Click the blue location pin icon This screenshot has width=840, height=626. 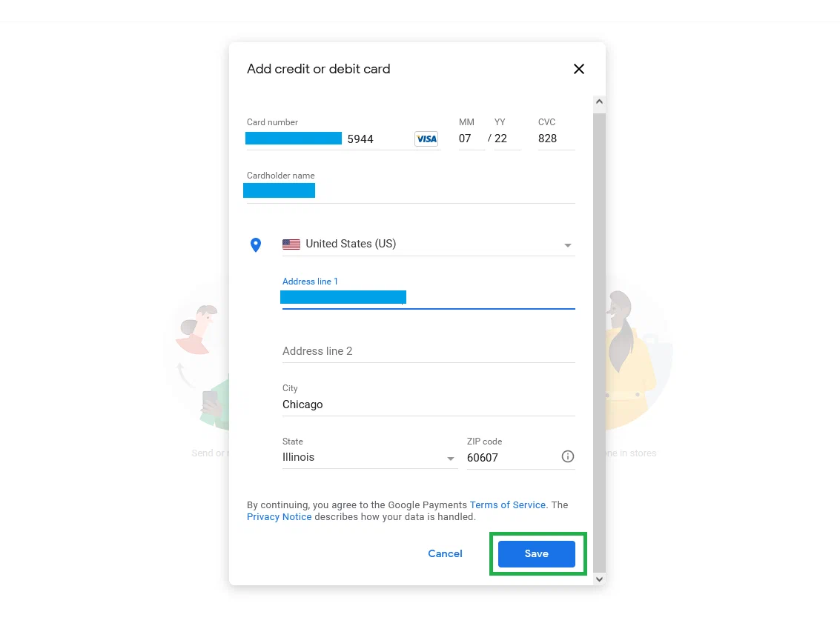tap(256, 244)
